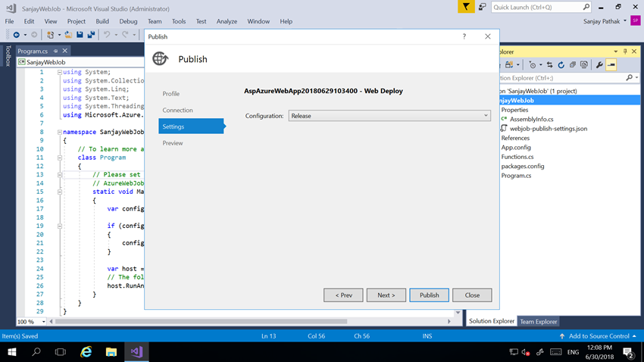The width and height of the screenshot is (644, 362).
Task: Open the notifications filter flag icon
Action: pyautogui.click(x=466, y=7)
